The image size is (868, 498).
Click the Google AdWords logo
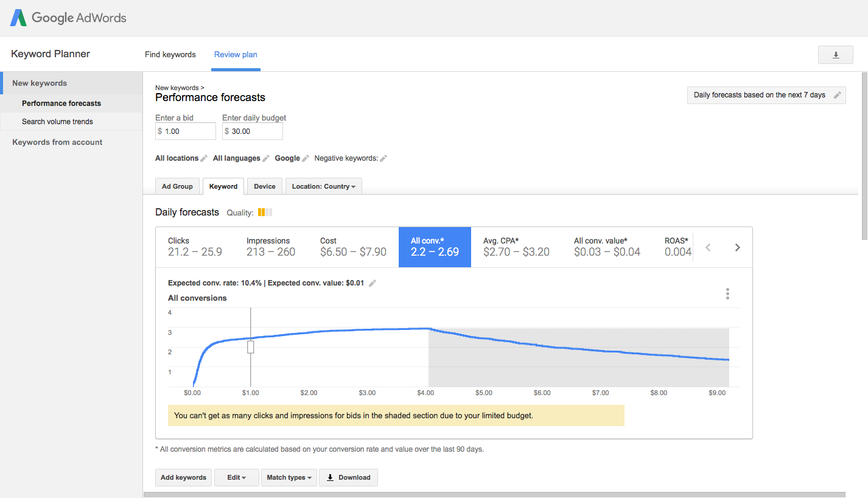tap(68, 18)
